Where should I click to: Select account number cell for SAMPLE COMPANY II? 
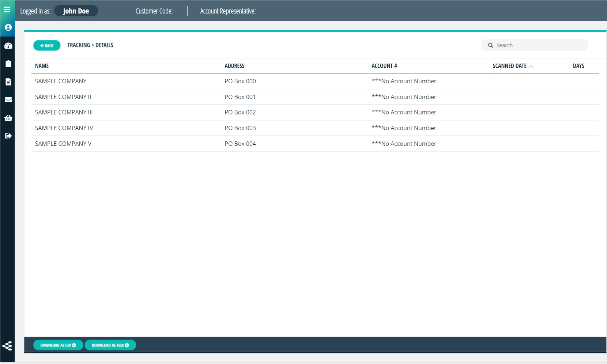pyautogui.click(x=404, y=97)
